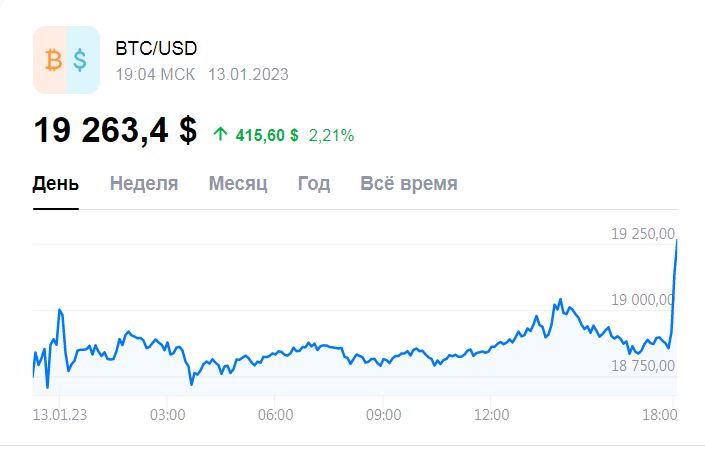The image size is (705, 452).
Task: Switch to the Месяц tab
Action: pyautogui.click(x=238, y=183)
